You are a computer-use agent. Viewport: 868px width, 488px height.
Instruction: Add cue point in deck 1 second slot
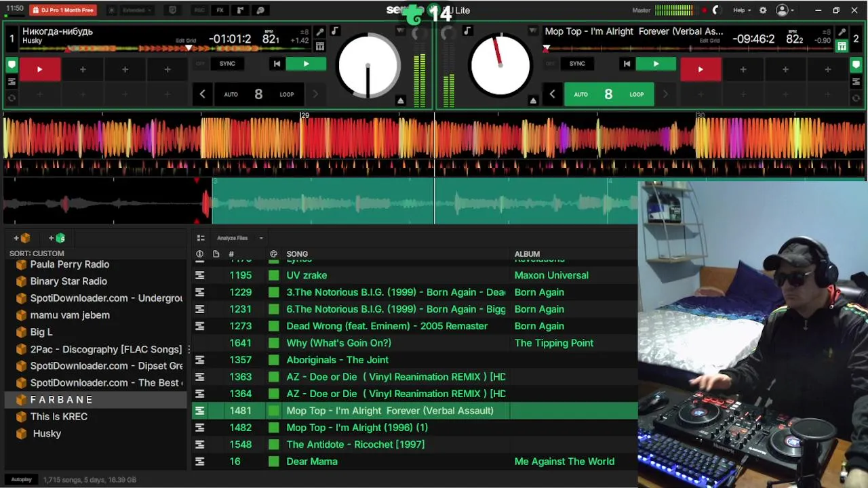coord(83,69)
